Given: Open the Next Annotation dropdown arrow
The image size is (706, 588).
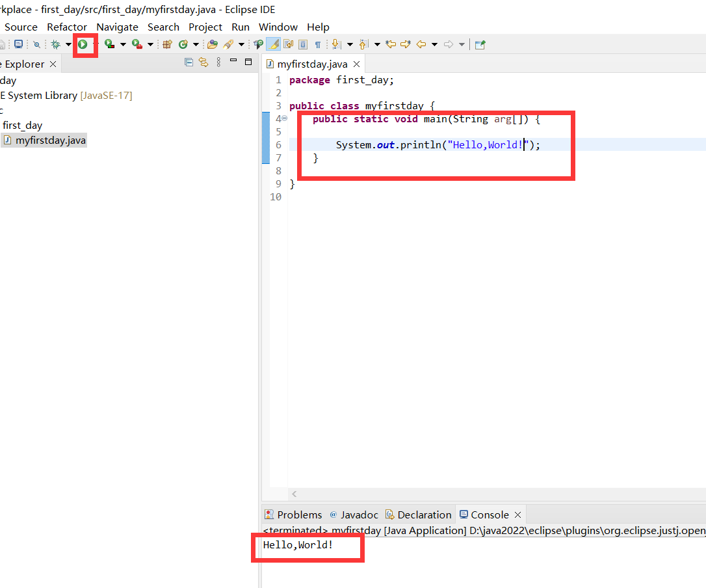Looking at the screenshot, I should coord(350,44).
